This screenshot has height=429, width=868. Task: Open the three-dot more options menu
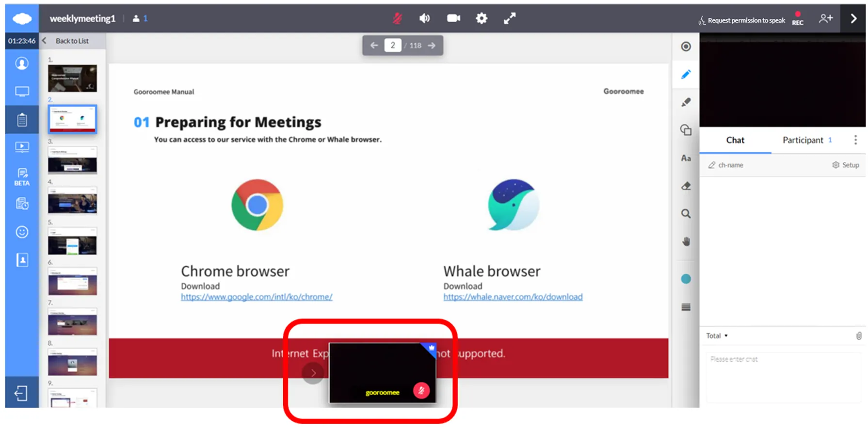tap(855, 140)
